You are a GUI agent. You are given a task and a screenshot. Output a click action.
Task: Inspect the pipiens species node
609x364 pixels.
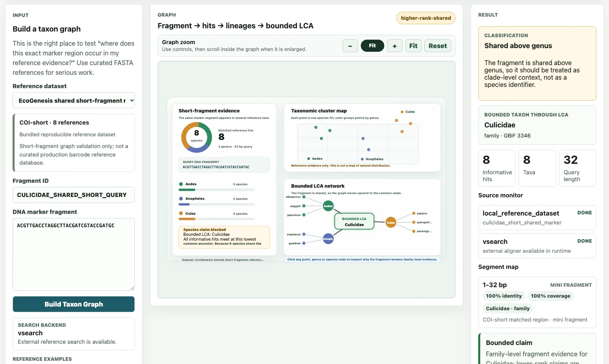tap(413, 213)
